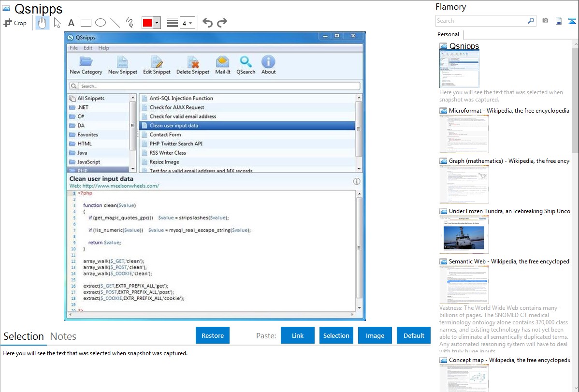Viewport: 579px width, 392px height.
Task: Select the Clean user input data snippet
Action: [247, 126]
